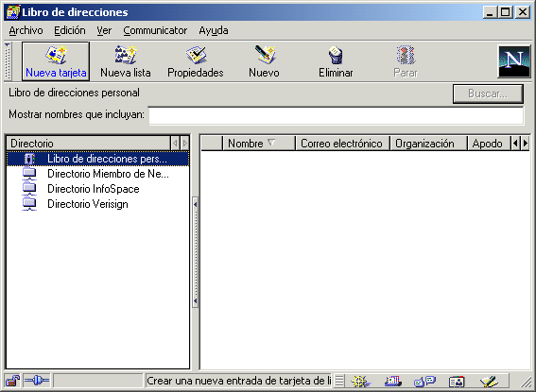Image resolution: width=536 pixels, height=392 pixels.
Task: Open Navigator from the component bar
Action: tap(359, 381)
